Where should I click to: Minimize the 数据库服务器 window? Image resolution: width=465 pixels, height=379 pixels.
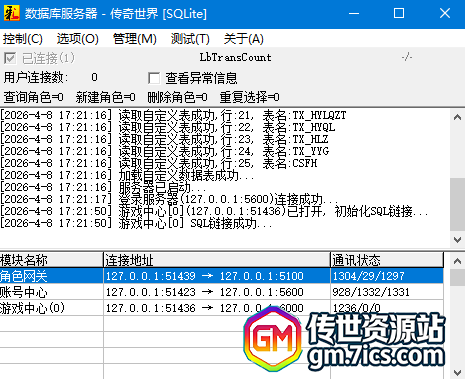354,14
